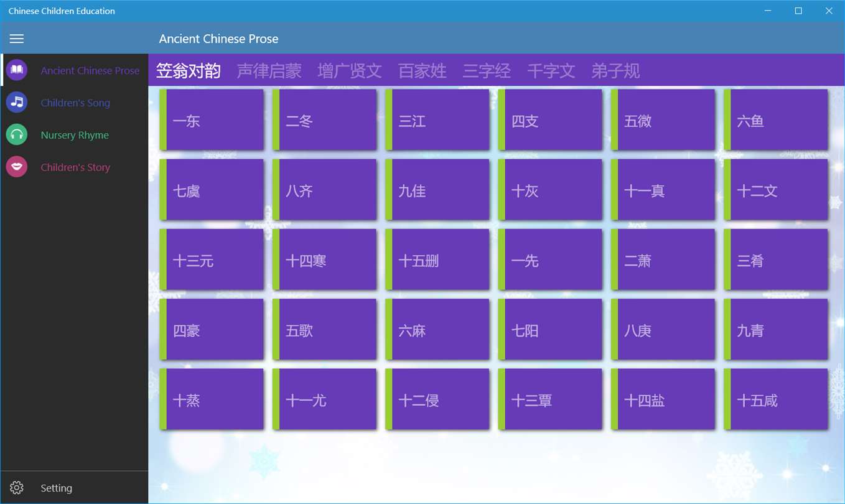Open the 十三覃 tile
Viewport: 845px width, 504px height.
pyautogui.click(x=550, y=399)
